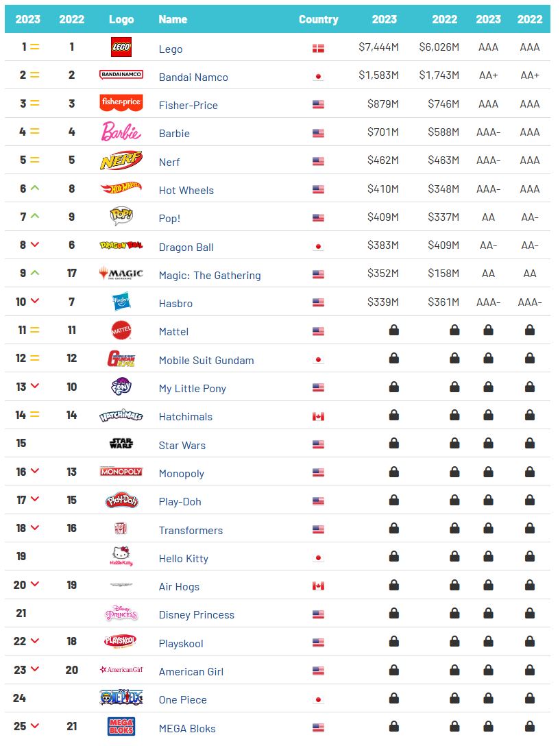Click the Mattel red logo
This screenshot has height=746, width=560.
point(121,330)
